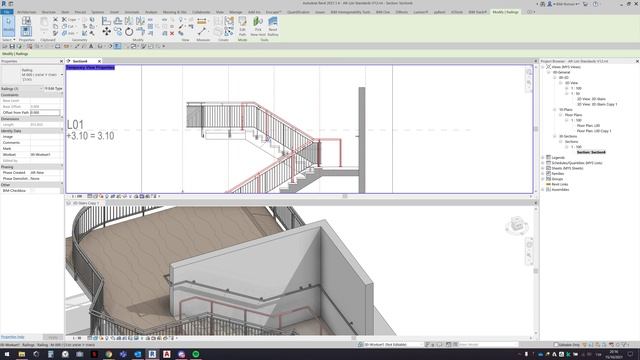640x360 pixels.
Task: Click the user account sign-in icon
Action: point(549,4)
